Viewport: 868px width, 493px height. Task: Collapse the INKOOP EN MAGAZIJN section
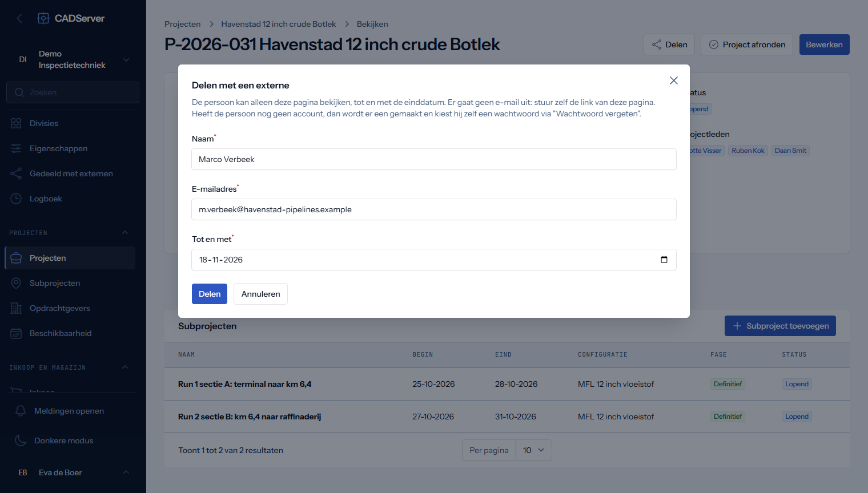click(125, 367)
